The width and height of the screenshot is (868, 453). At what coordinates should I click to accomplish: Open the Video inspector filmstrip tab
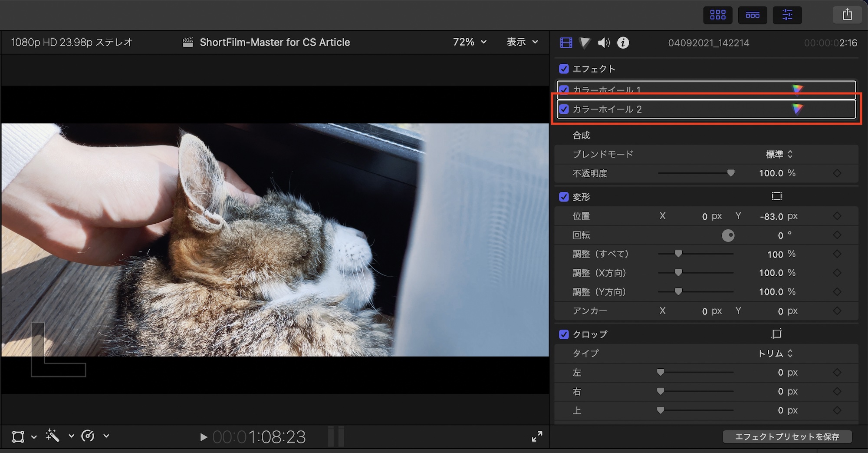pyautogui.click(x=566, y=43)
